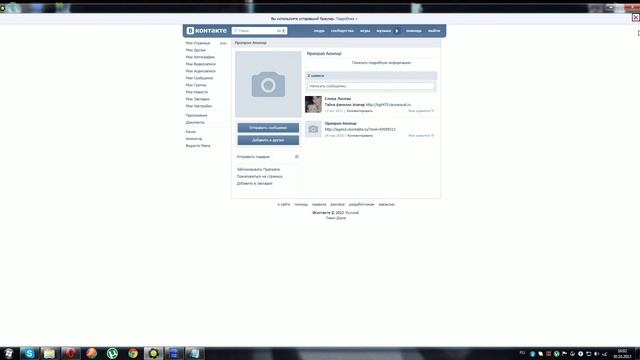Click the music play icon in the header
The image size is (640, 360).
[397, 31]
